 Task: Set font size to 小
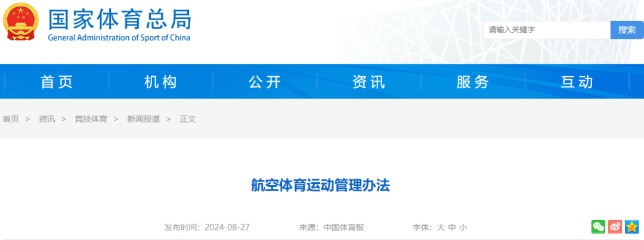point(463,227)
